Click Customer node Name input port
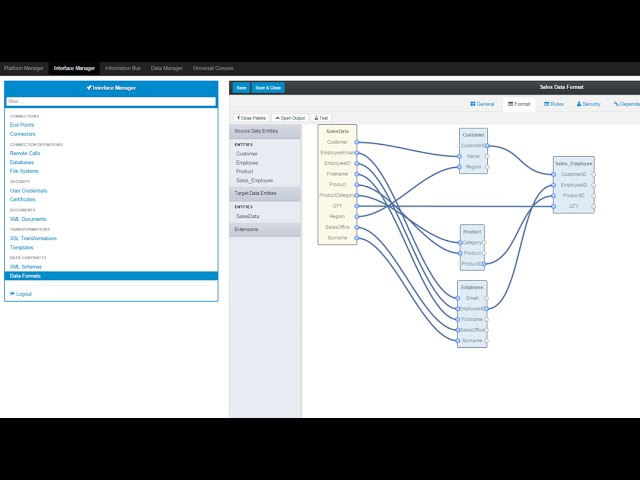The image size is (640, 480). (459, 156)
